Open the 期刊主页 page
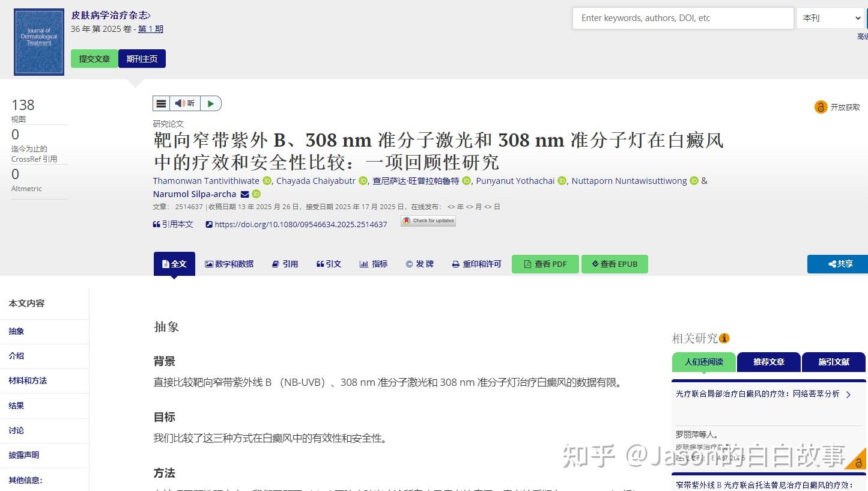This screenshot has width=868, height=491. pos(142,58)
